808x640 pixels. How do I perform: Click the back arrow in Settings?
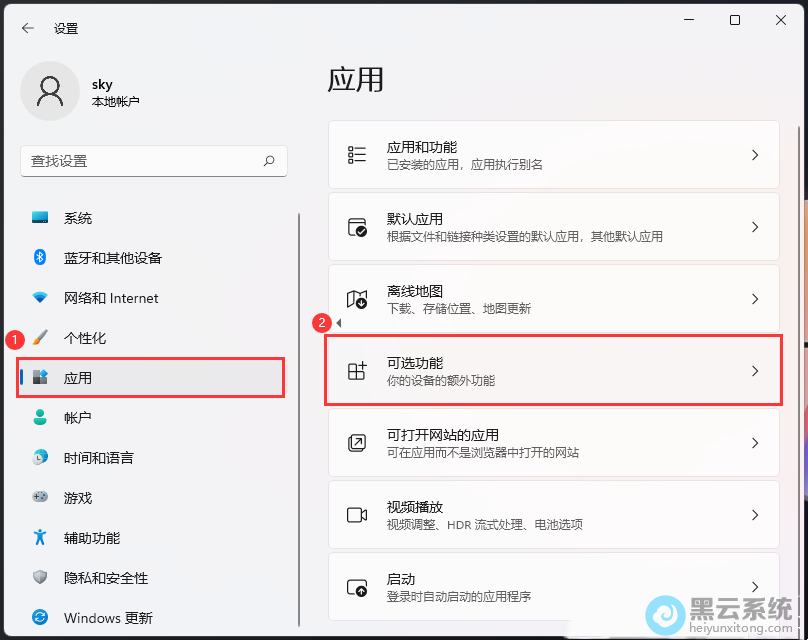[27, 29]
